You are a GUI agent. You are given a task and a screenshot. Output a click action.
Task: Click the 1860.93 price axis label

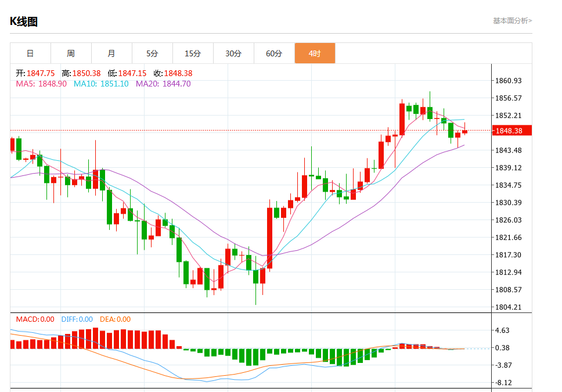click(x=509, y=81)
